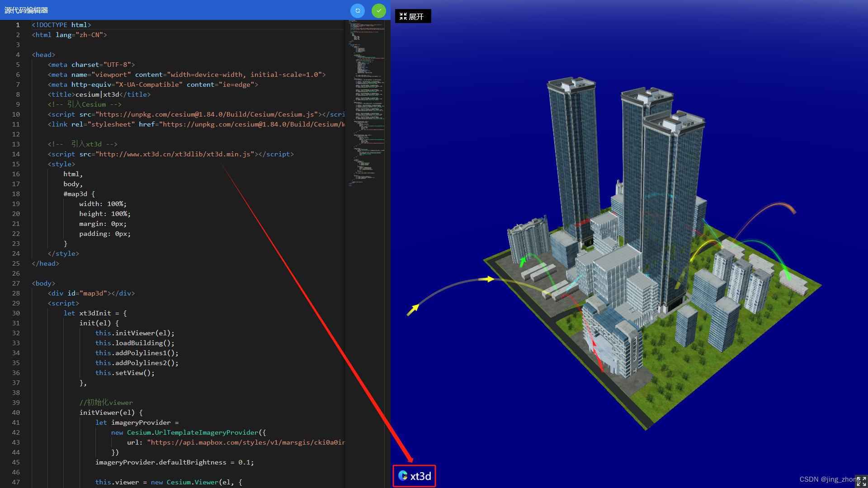Click the fullscreen icon in viewer corner
The width and height of the screenshot is (868, 488).
(x=861, y=481)
